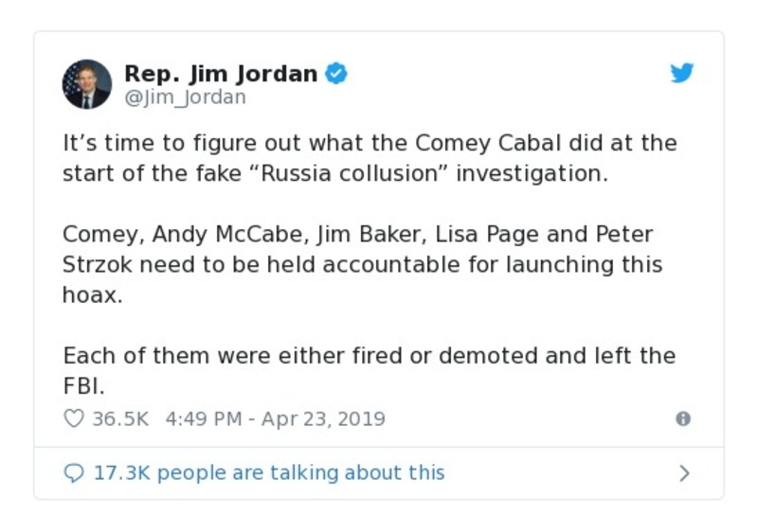Click the sentence "Each of them were either fired"

[x=370, y=357]
